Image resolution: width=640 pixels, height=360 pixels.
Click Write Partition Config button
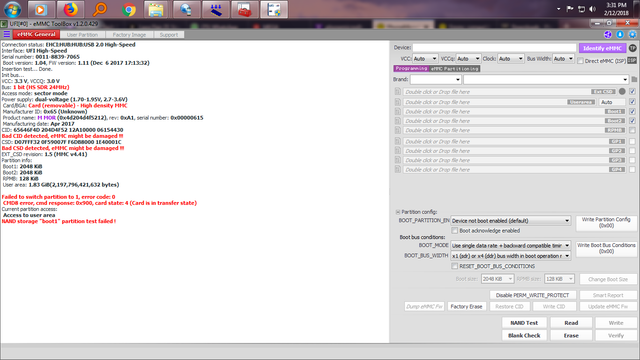[x=606, y=222]
